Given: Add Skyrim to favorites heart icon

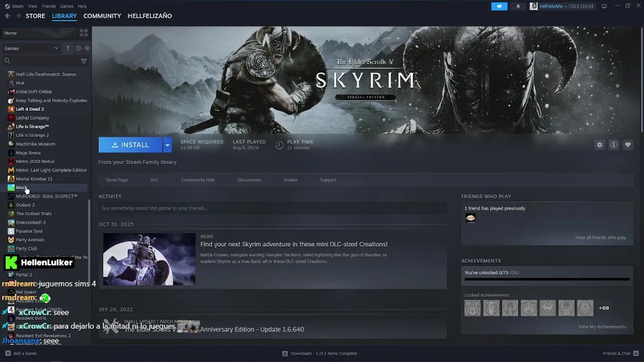Looking at the screenshot, I should tap(627, 145).
